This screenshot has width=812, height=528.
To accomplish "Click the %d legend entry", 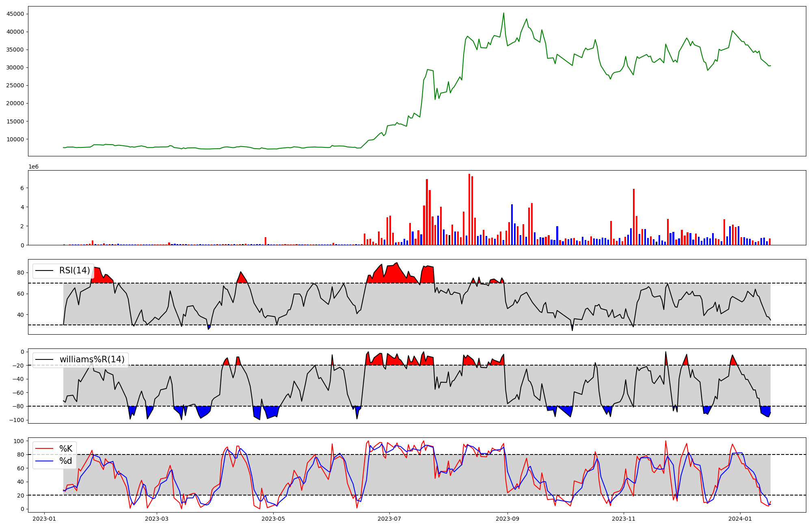I will [x=66, y=461].
